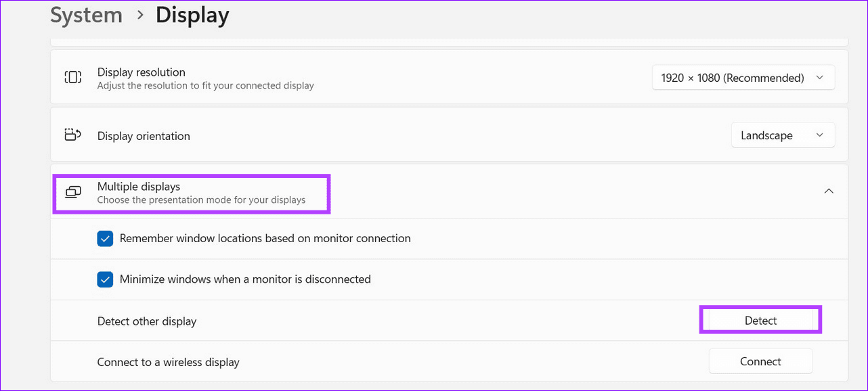Click the Multiple displays header title
Screen dimensions: 868x391
139,187
